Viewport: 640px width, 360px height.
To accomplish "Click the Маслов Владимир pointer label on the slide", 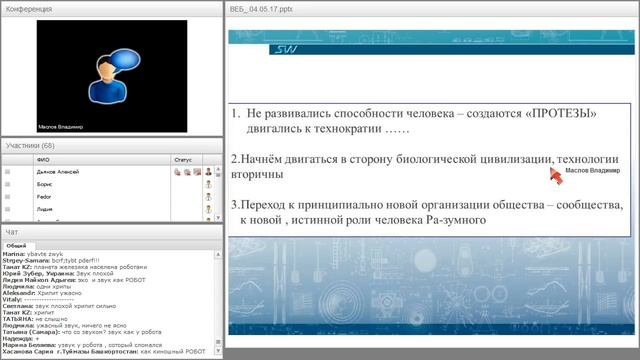I will point(592,170).
